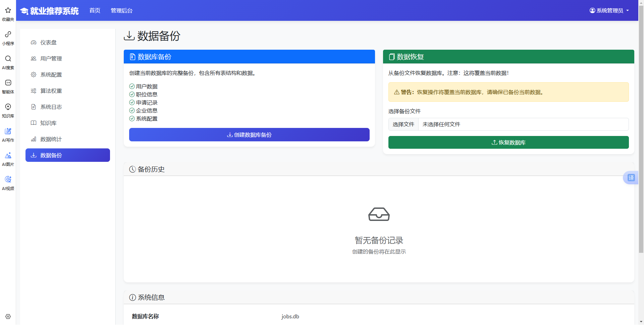The height and width of the screenshot is (325, 644).
Task: Switch to the 首页 menu item
Action: [95, 10]
